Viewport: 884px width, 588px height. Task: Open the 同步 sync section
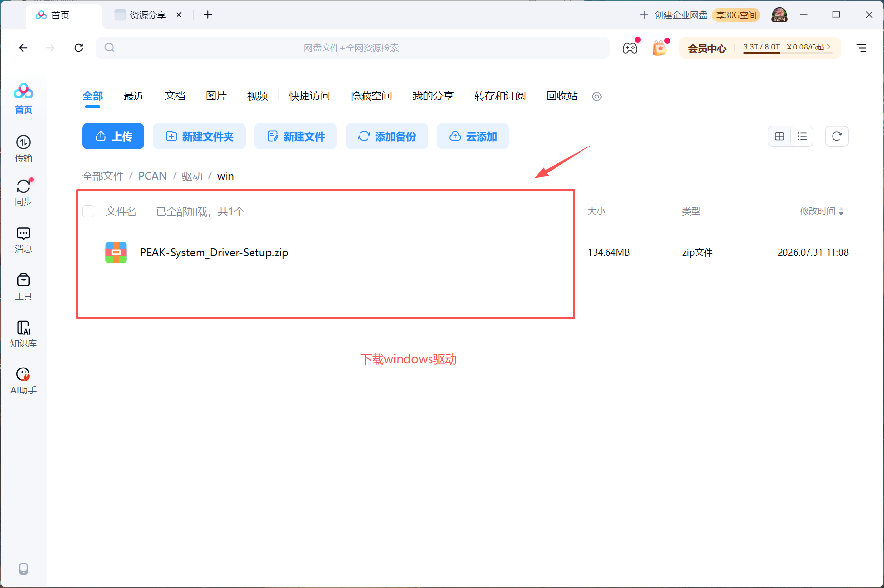(24, 192)
